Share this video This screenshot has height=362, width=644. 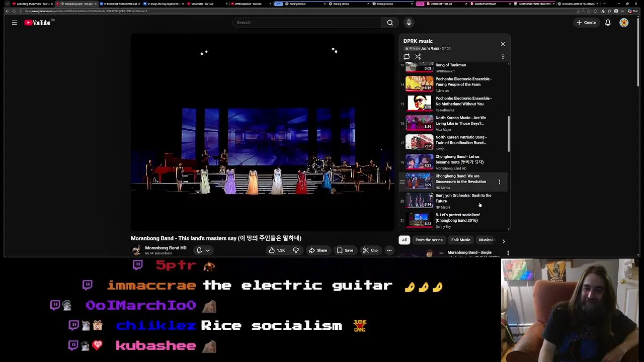(x=318, y=250)
